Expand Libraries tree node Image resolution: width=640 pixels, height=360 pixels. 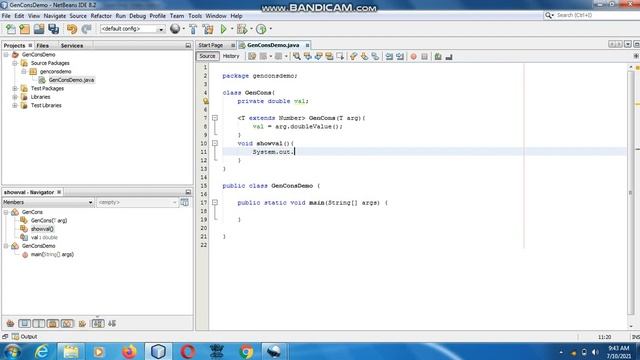coord(15,97)
